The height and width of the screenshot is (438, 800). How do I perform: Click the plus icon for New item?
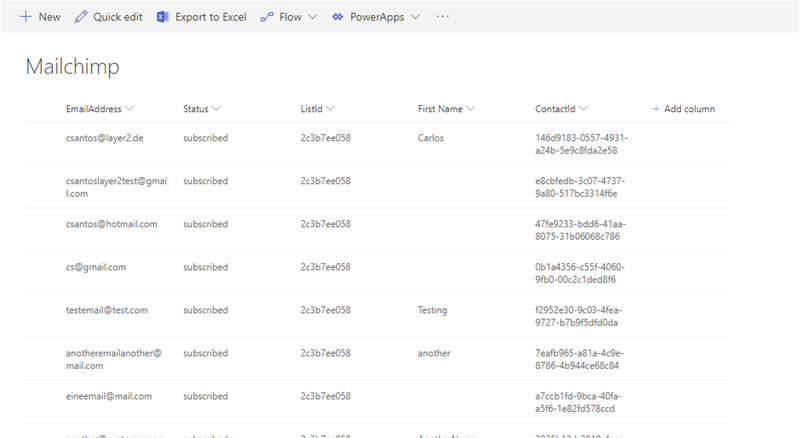point(25,17)
